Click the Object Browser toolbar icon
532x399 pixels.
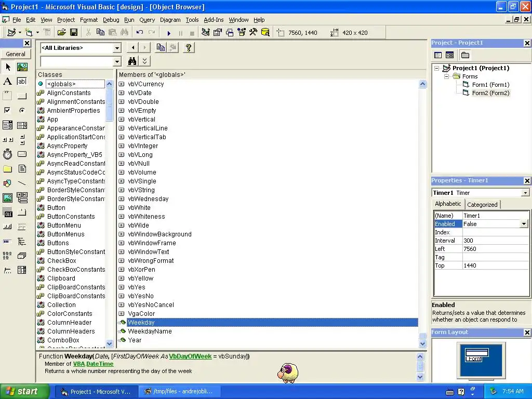pyautogui.click(x=242, y=33)
